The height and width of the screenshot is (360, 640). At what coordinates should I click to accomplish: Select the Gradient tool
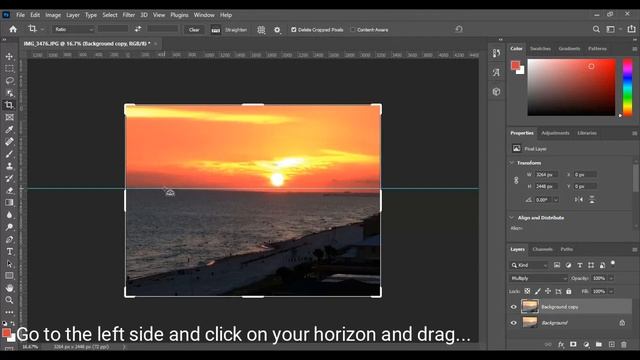pyautogui.click(x=9, y=202)
